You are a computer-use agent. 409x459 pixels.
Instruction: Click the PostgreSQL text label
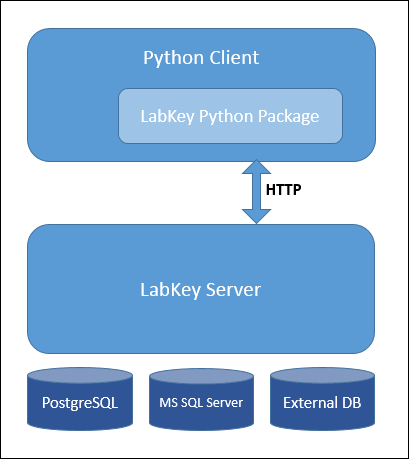80,403
